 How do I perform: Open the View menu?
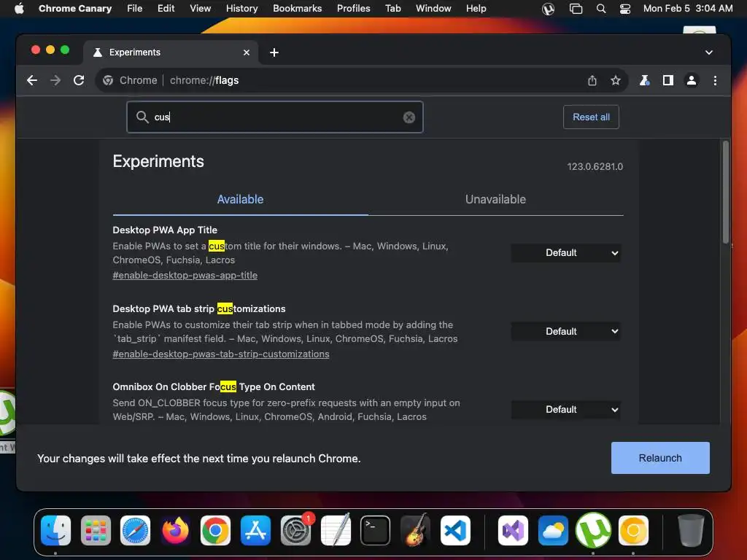200,9
